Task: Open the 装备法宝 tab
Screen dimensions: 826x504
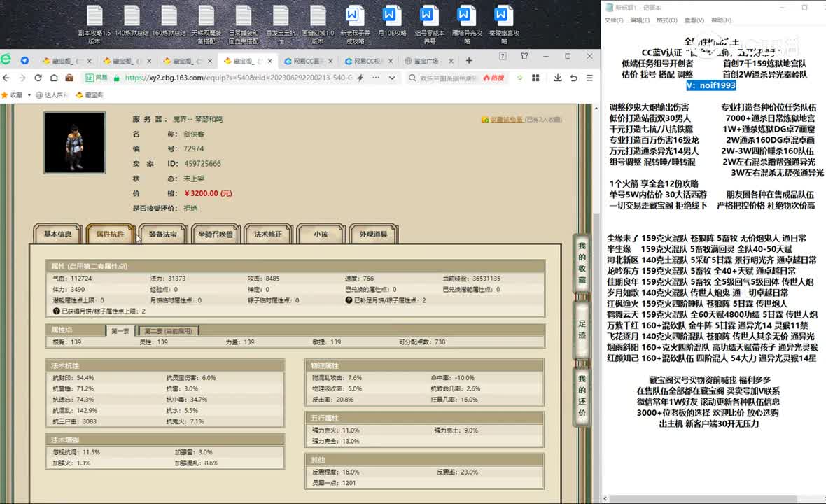Action: tap(163, 234)
